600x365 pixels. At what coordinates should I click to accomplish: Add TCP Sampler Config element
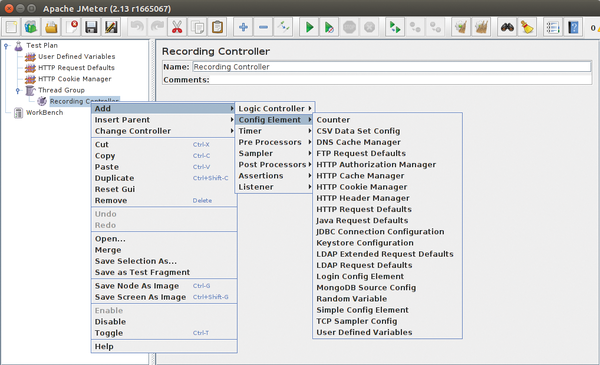[387, 321]
